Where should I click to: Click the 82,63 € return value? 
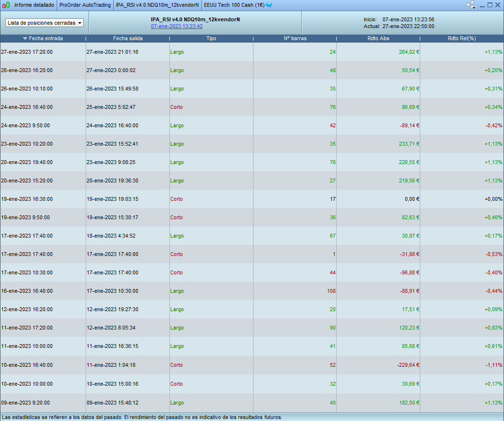pos(411,217)
